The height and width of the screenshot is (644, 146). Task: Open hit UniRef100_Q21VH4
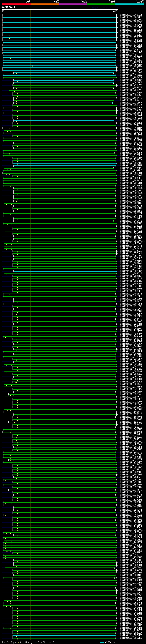pyautogui.click(x=131, y=183)
